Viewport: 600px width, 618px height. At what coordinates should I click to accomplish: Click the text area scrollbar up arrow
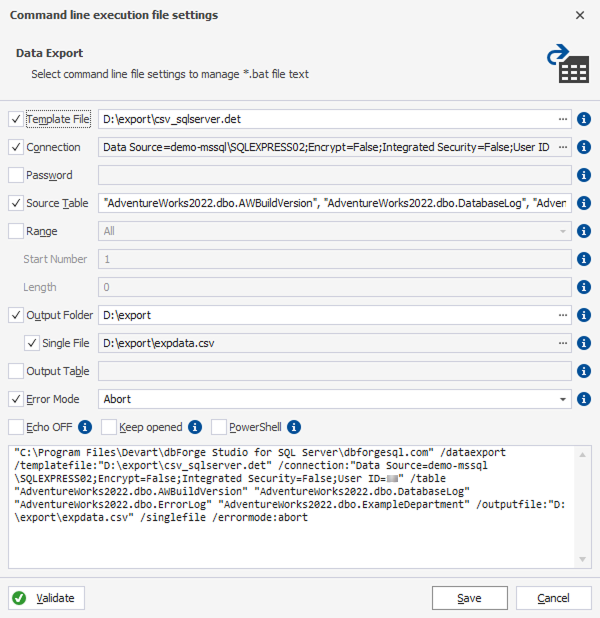tap(582, 454)
